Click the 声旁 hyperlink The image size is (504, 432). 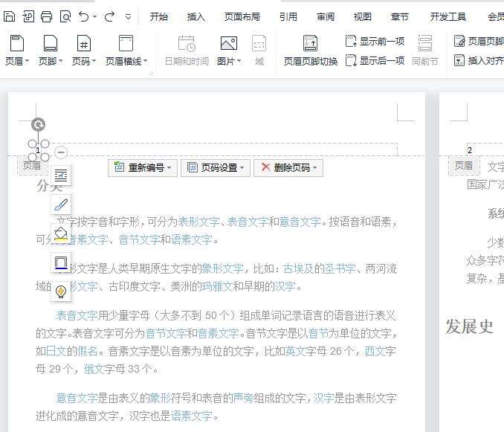click(243, 398)
